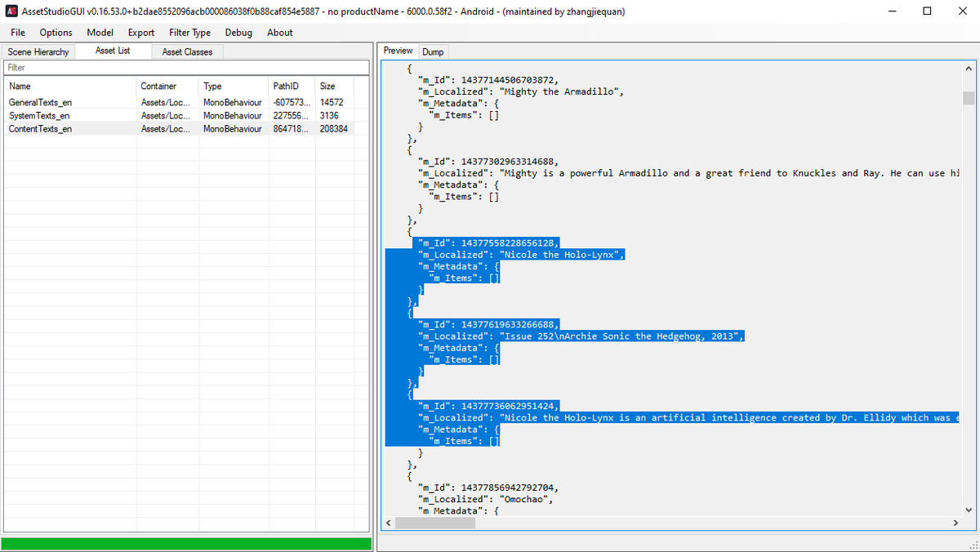This screenshot has width=980, height=552.
Task: Click the AssetStudio app icon in title bar
Action: coord(12,11)
